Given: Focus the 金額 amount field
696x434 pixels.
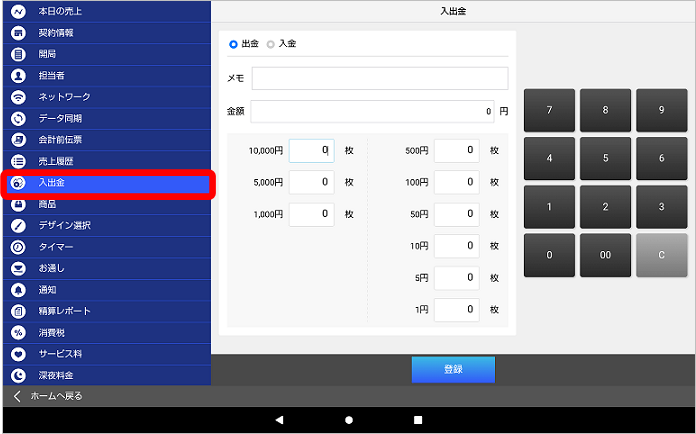Looking at the screenshot, I should coord(372,111).
